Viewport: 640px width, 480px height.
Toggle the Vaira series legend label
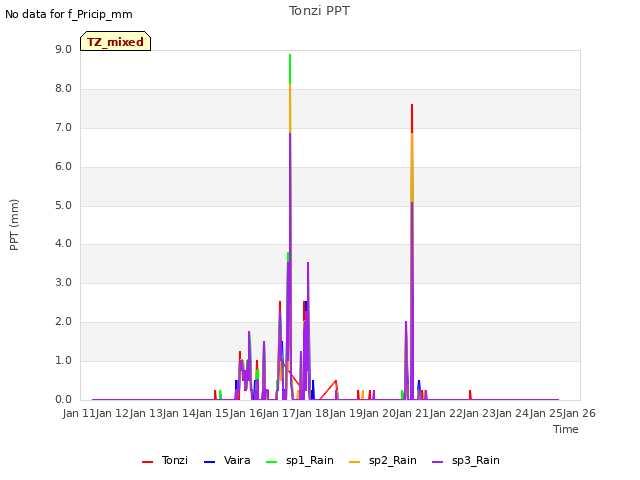tap(237, 460)
